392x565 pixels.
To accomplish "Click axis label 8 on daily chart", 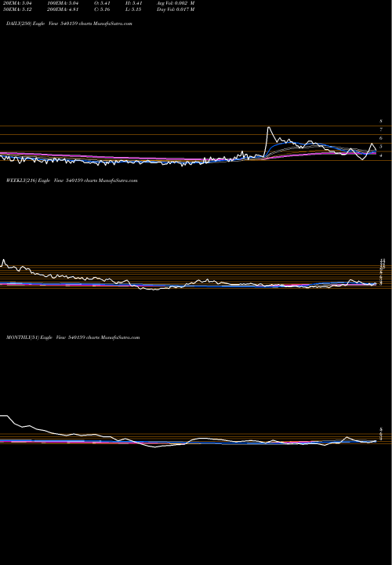I will pos(381,122).
